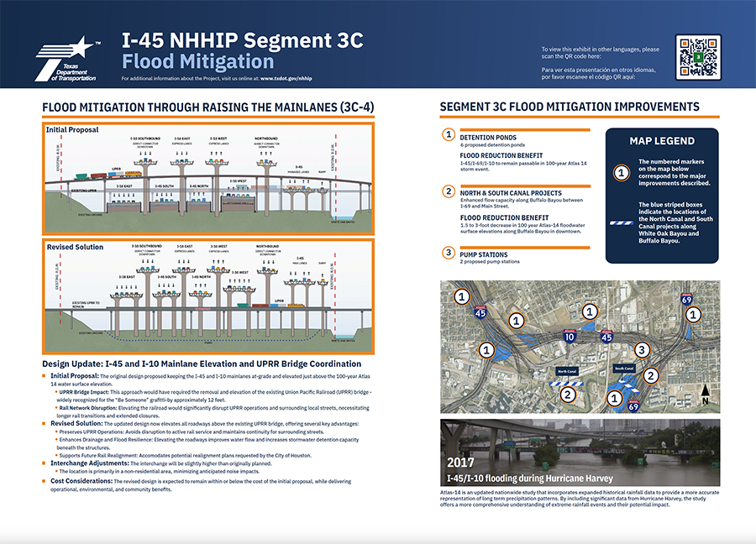Select marker 1 right of the left-edge I-45 shield
The image size is (756, 544).
coord(517,321)
